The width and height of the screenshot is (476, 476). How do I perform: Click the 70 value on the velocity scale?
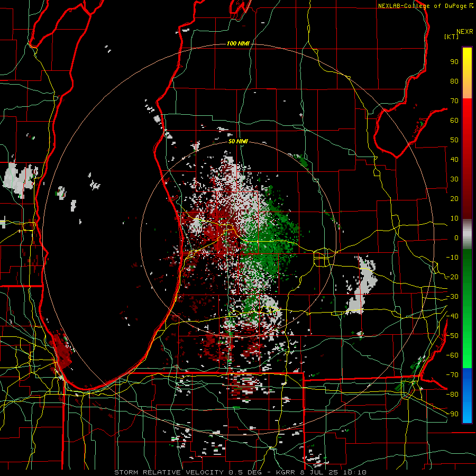point(454,101)
